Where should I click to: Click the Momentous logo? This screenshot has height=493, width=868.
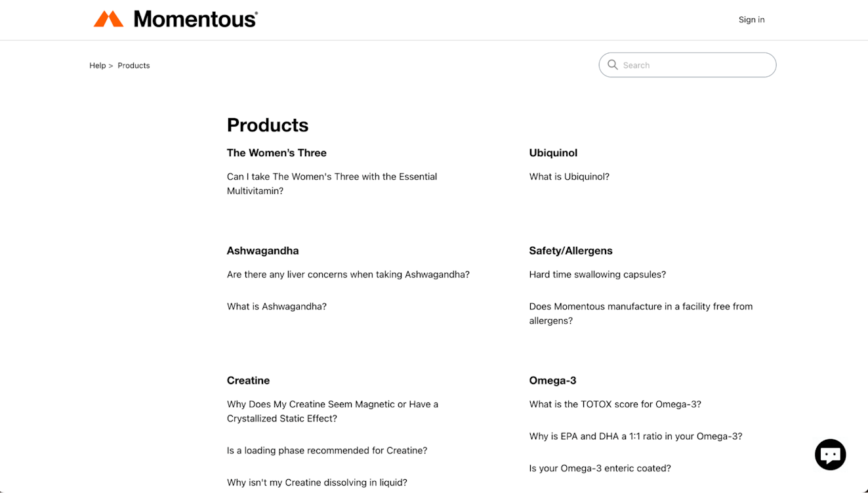(175, 19)
